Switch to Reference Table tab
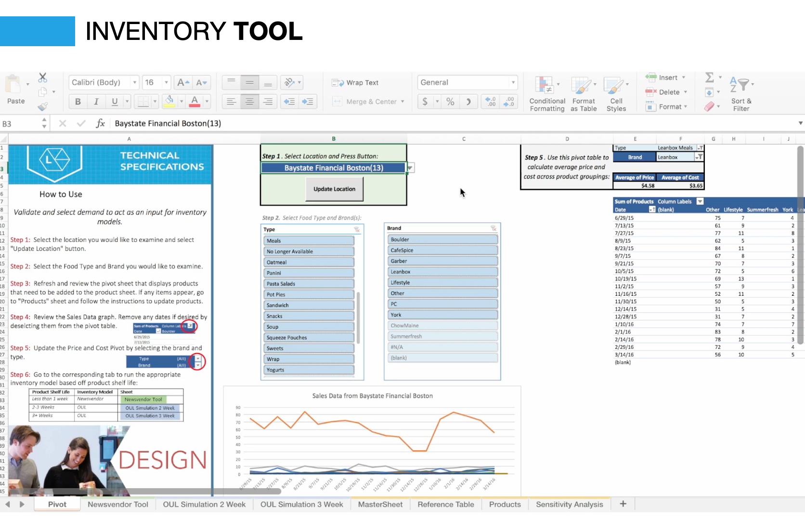 pyautogui.click(x=446, y=505)
